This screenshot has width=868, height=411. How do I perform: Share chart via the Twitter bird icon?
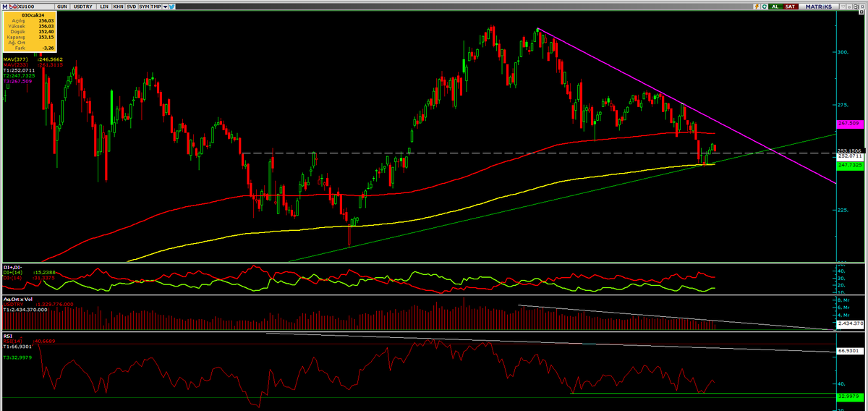172,7
